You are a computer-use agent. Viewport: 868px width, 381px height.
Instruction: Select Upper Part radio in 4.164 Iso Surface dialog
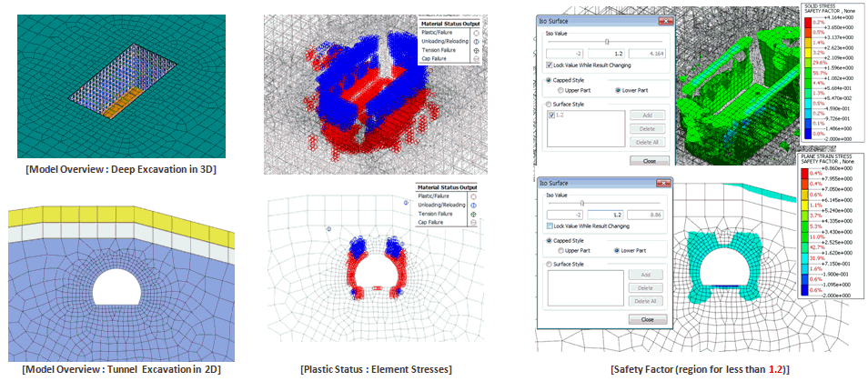[560, 90]
